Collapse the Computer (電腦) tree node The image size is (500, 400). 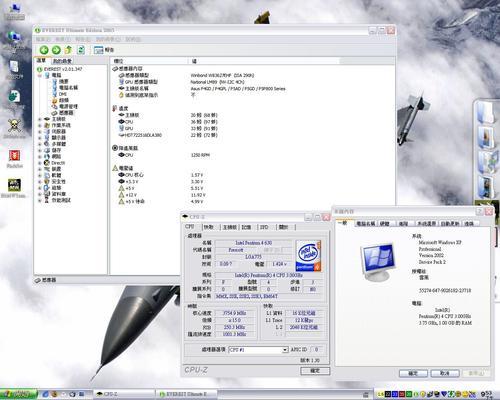click(40, 75)
